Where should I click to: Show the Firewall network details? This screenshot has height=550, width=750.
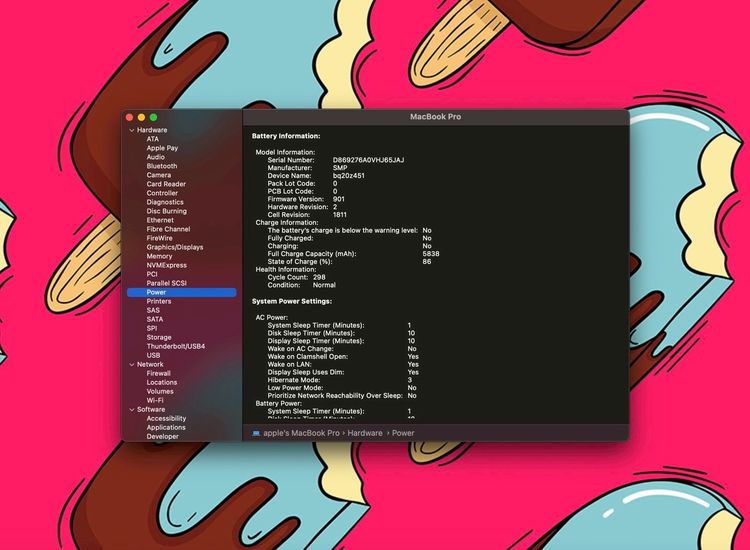[x=159, y=373]
